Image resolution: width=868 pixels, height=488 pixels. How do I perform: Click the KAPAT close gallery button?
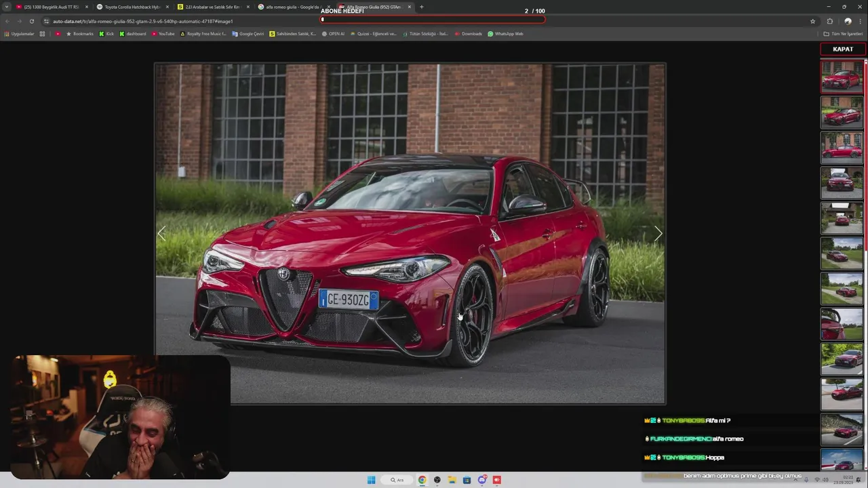843,49
